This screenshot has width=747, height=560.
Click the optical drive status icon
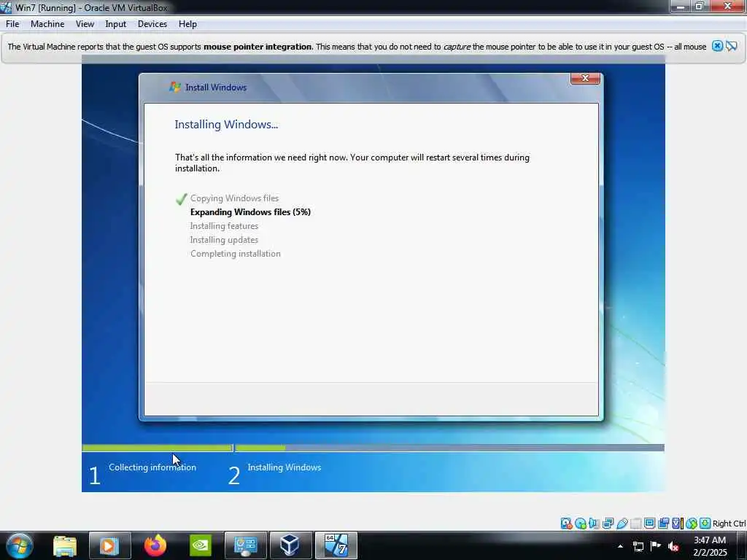click(580, 524)
